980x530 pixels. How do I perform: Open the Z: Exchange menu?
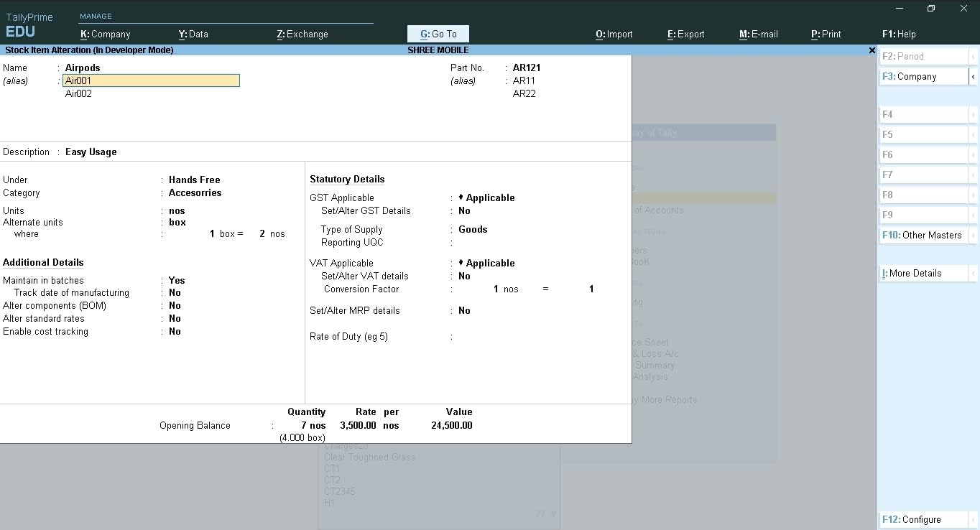click(302, 34)
